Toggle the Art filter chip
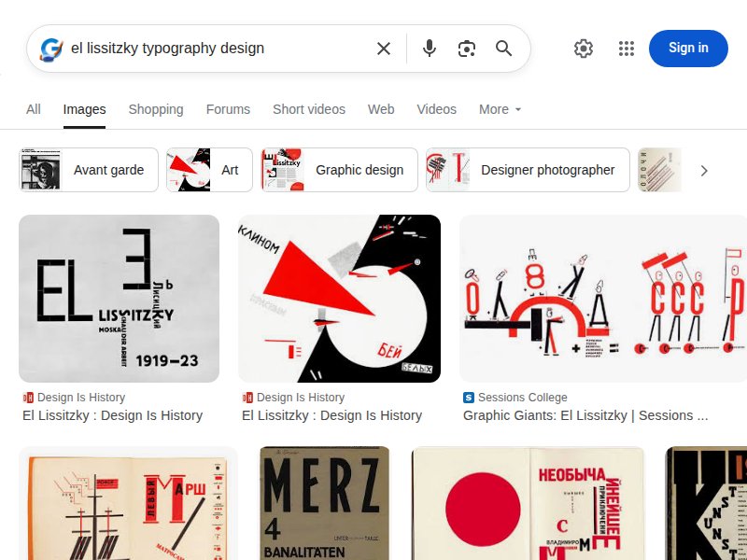The height and width of the screenshot is (560, 747). click(209, 170)
